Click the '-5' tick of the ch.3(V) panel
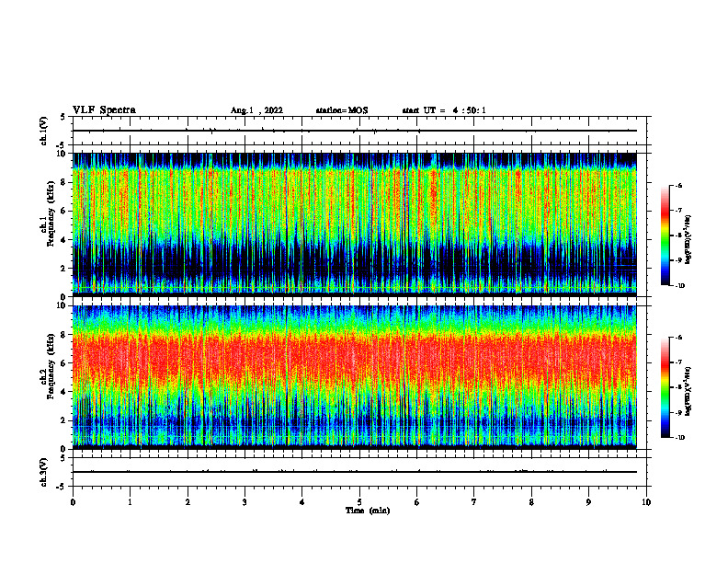The height and width of the screenshot is (563, 728). pos(63,487)
